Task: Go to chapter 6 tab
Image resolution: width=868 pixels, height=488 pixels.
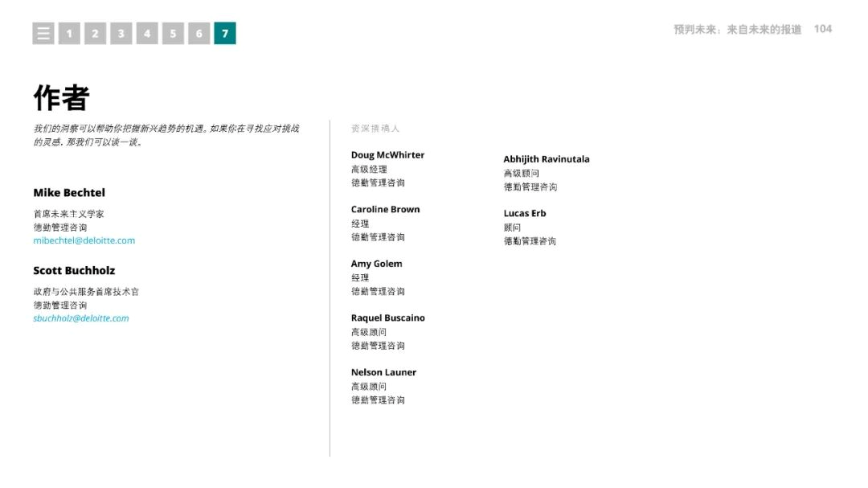Action: [199, 33]
